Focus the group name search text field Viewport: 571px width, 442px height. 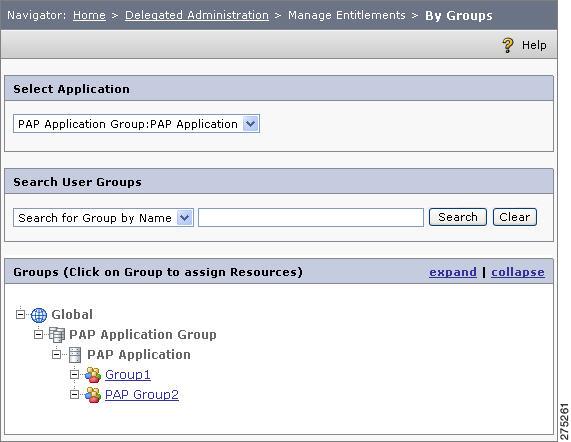pyautogui.click(x=311, y=218)
